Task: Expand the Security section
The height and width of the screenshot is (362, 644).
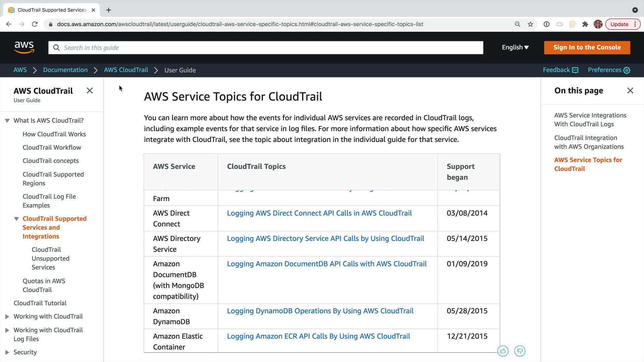Action: (x=7, y=352)
